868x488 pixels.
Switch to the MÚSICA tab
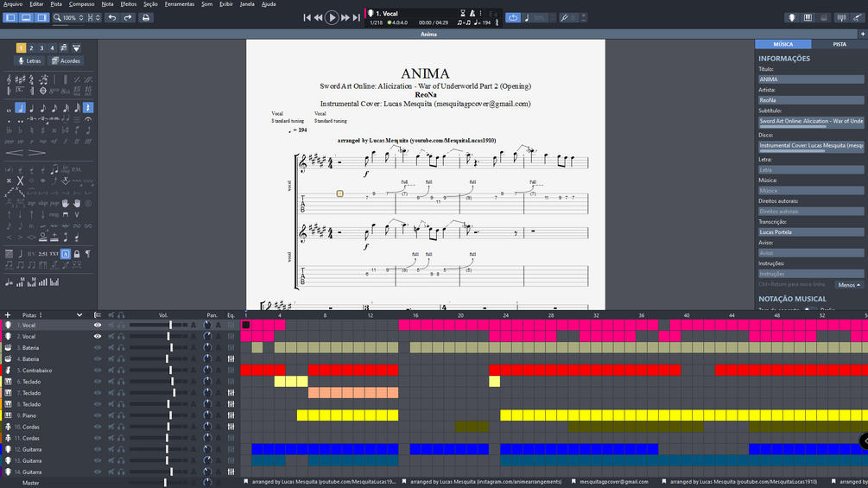(782, 44)
